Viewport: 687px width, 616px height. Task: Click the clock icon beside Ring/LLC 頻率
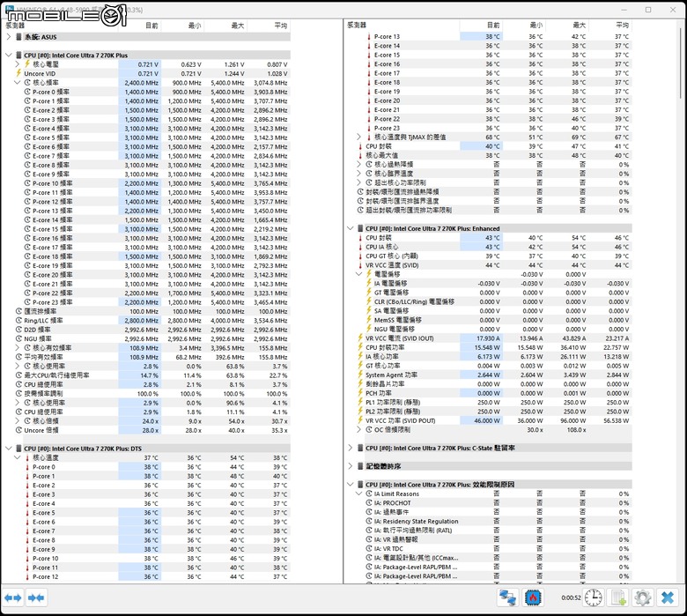18,321
